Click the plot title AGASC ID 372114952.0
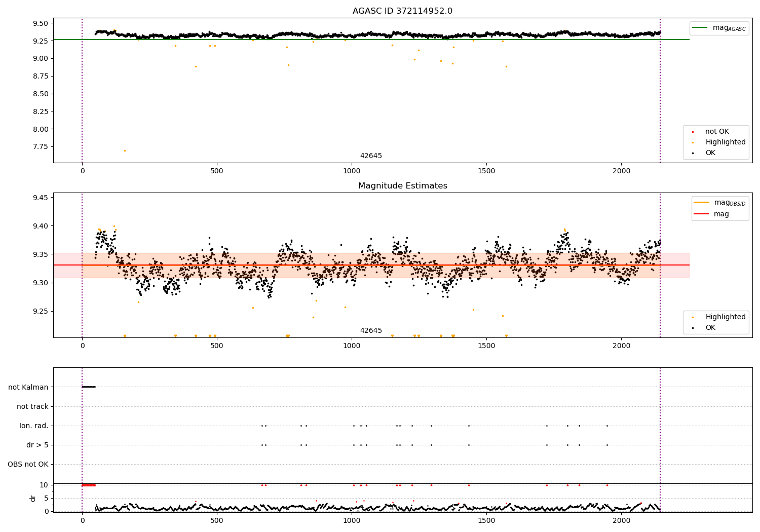This screenshot has width=760, height=532. (x=402, y=11)
